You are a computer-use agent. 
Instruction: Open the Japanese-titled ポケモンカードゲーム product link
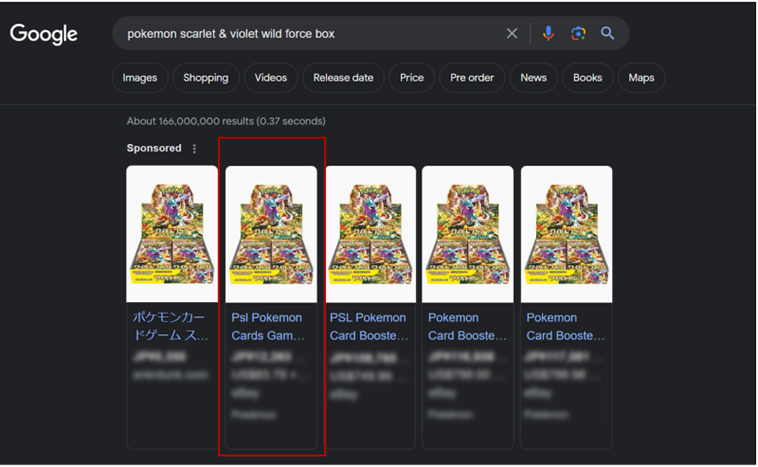tap(171, 326)
